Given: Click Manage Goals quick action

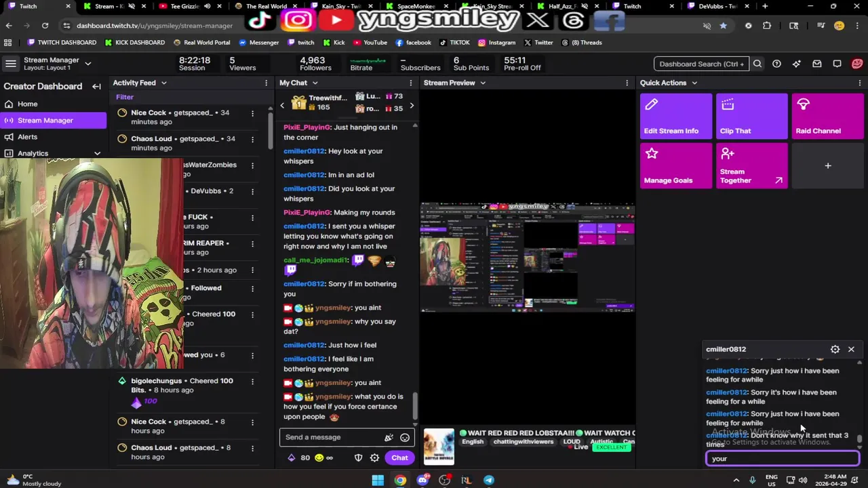Looking at the screenshot, I should click(x=676, y=166).
